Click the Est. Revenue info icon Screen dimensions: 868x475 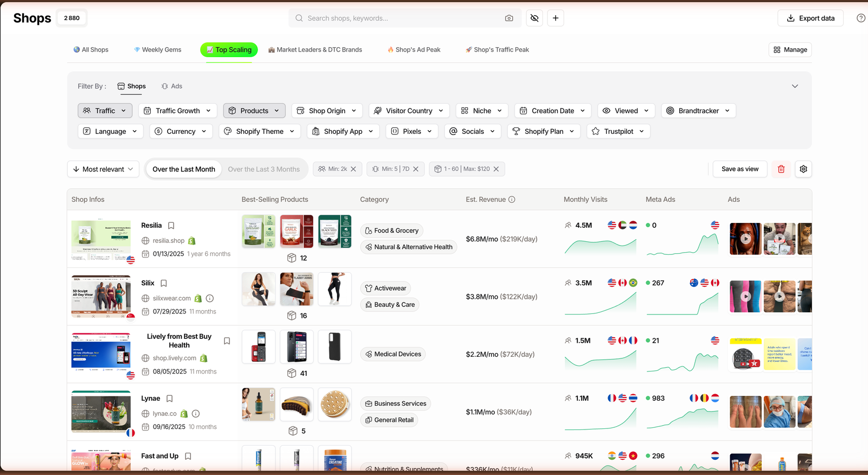[512, 200]
